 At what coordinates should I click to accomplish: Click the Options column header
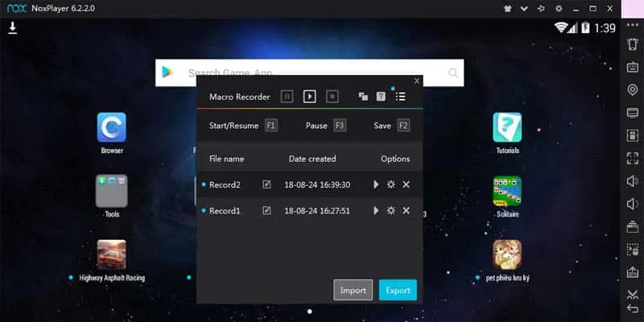(x=395, y=159)
